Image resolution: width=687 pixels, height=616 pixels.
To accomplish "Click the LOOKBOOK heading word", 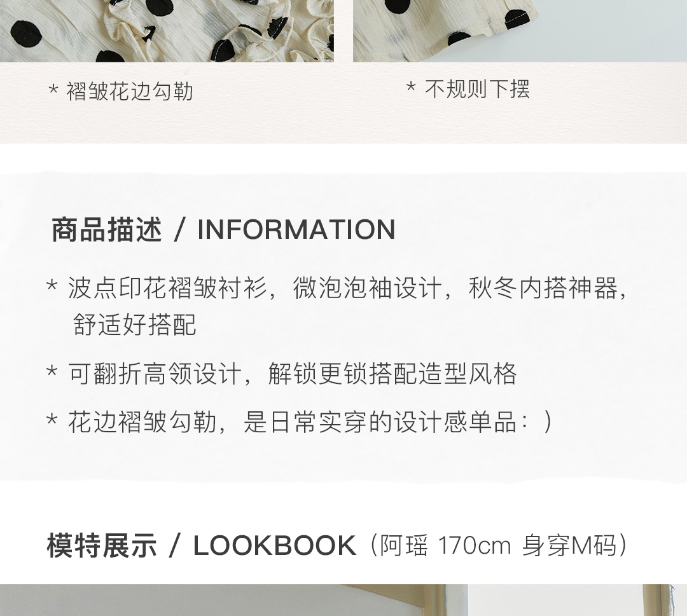I will (x=275, y=545).
